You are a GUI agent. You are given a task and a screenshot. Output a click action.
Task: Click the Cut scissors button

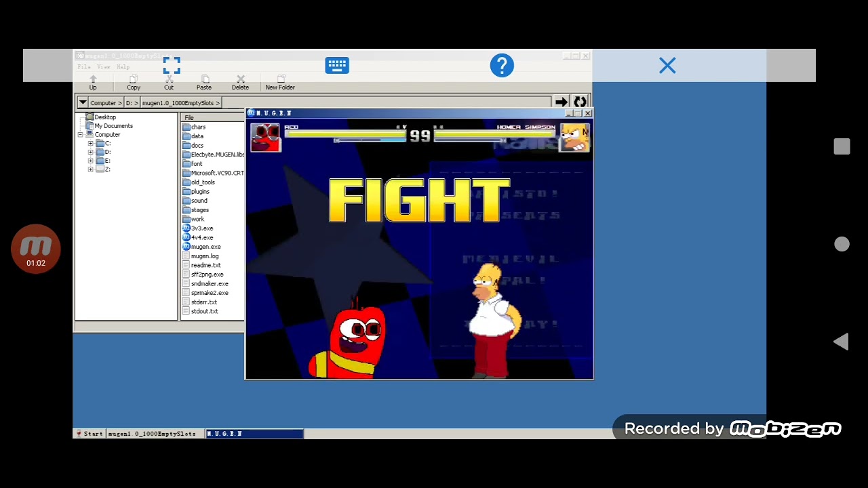(x=169, y=83)
